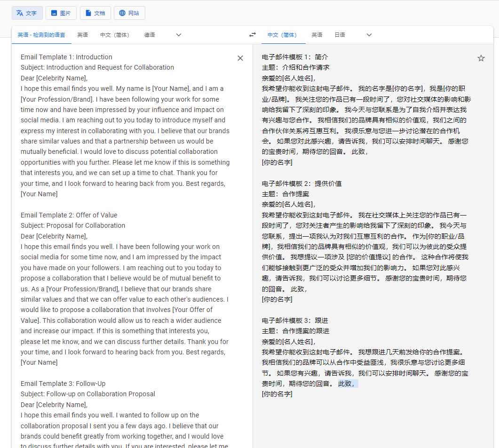Select 英语 as the source language
Image resolution: width=499 pixels, height=448 pixels.
82,35
